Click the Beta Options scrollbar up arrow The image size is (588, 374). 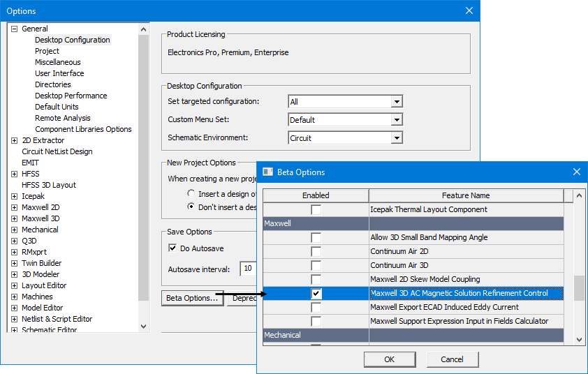(x=580, y=195)
